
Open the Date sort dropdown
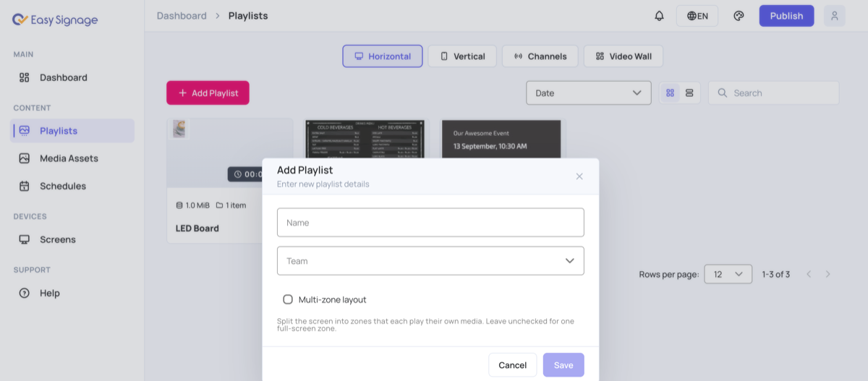588,93
